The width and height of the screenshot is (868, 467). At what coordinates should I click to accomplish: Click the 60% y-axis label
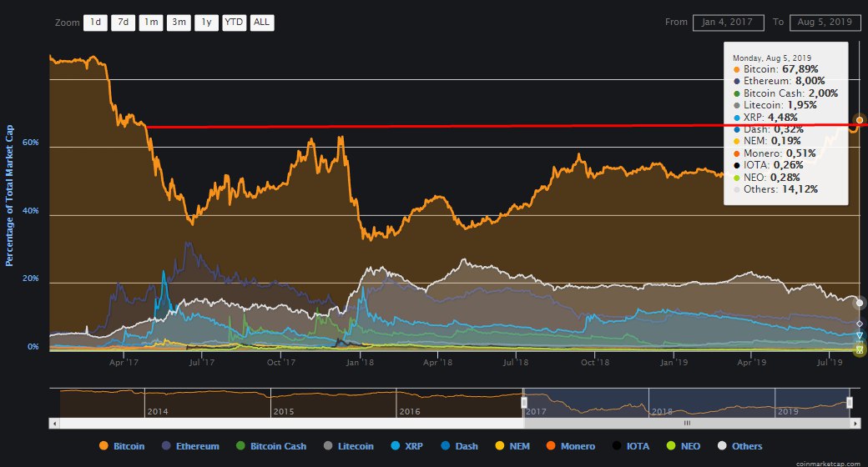pos(30,143)
